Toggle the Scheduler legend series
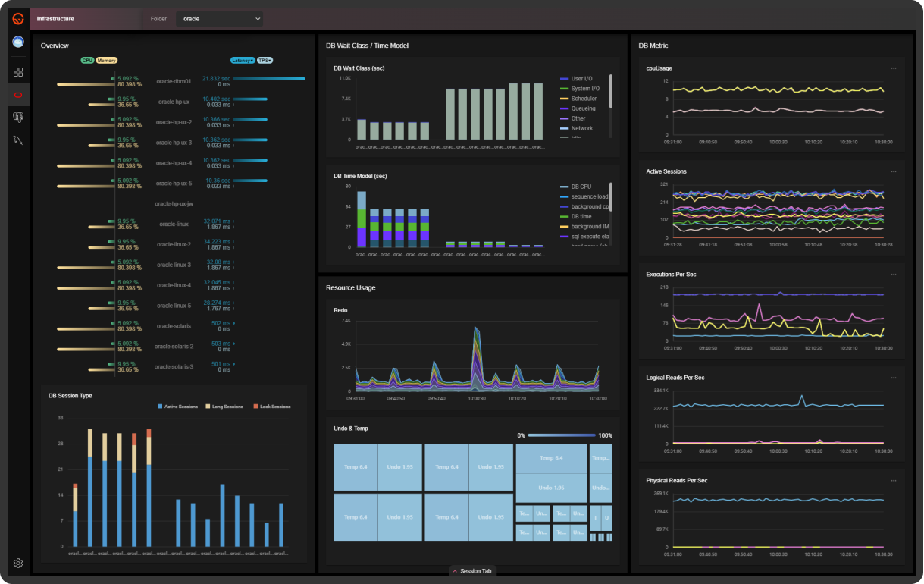 point(578,99)
